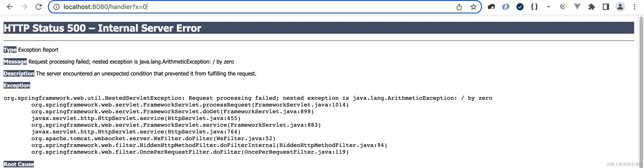Click the page's vertical scrollbar
The width and height of the screenshot is (644, 168).
click(641, 90)
